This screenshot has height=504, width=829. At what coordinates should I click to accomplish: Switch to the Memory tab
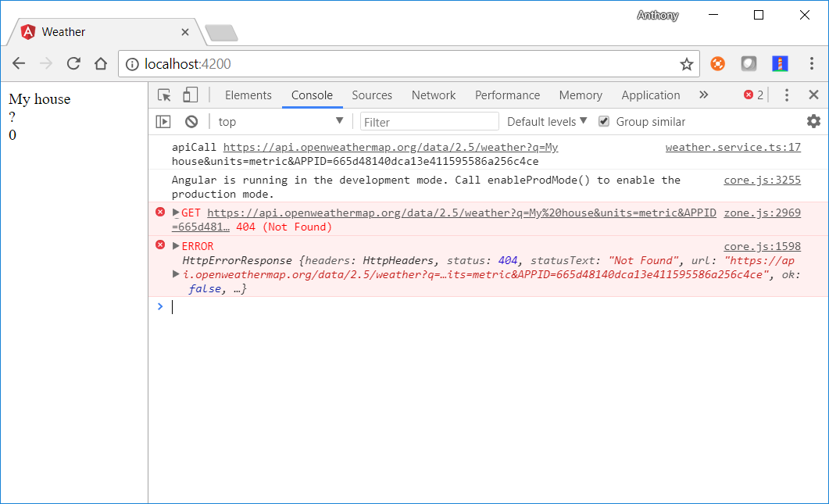(581, 95)
